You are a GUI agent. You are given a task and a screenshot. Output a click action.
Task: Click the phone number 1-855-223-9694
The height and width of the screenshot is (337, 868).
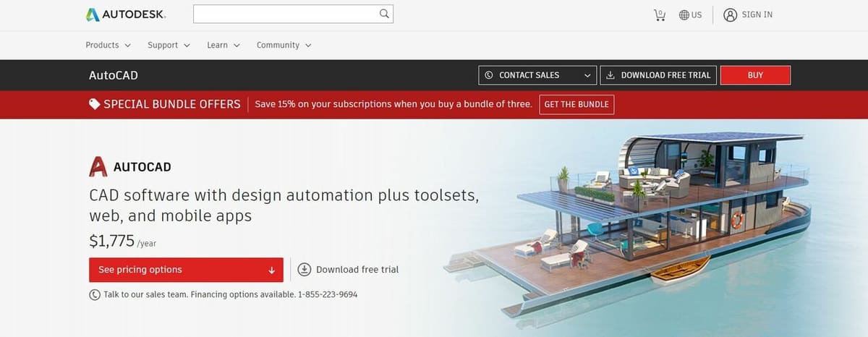(x=328, y=295)
